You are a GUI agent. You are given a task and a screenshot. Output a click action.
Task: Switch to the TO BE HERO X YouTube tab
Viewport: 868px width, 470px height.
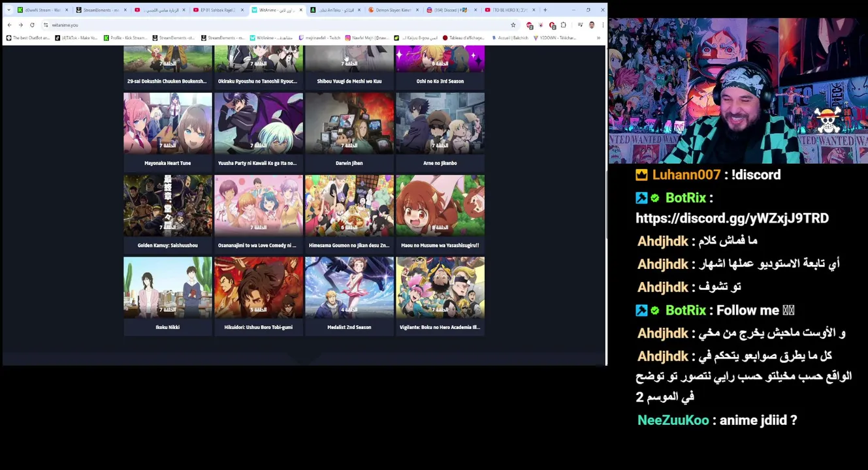(509, 10)
